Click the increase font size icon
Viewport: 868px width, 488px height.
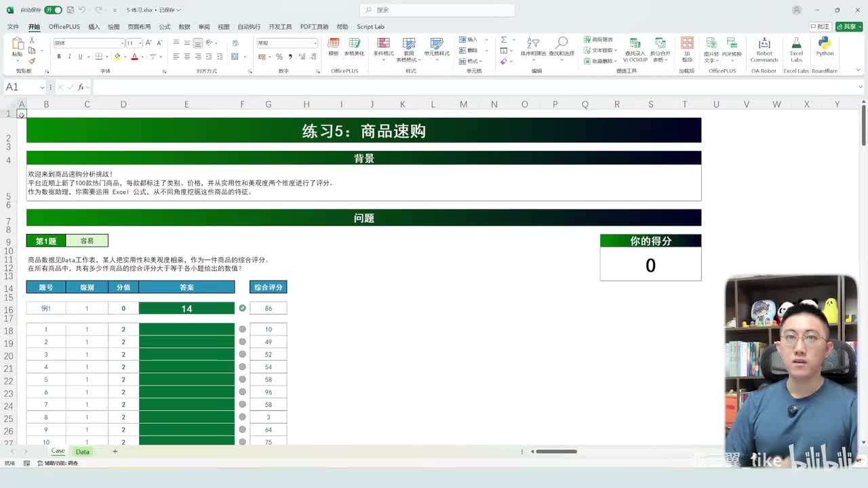tap(149, 43)
